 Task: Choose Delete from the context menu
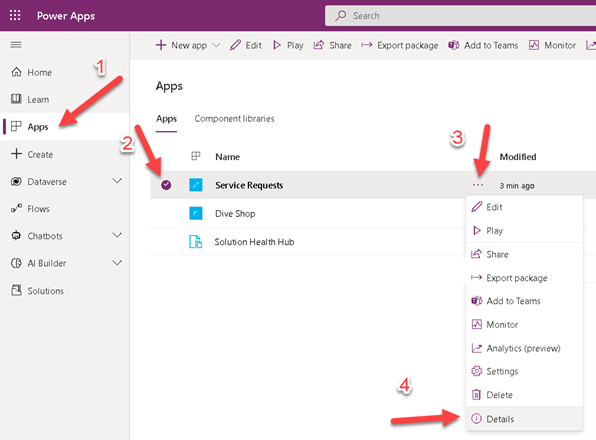(525, 395)
